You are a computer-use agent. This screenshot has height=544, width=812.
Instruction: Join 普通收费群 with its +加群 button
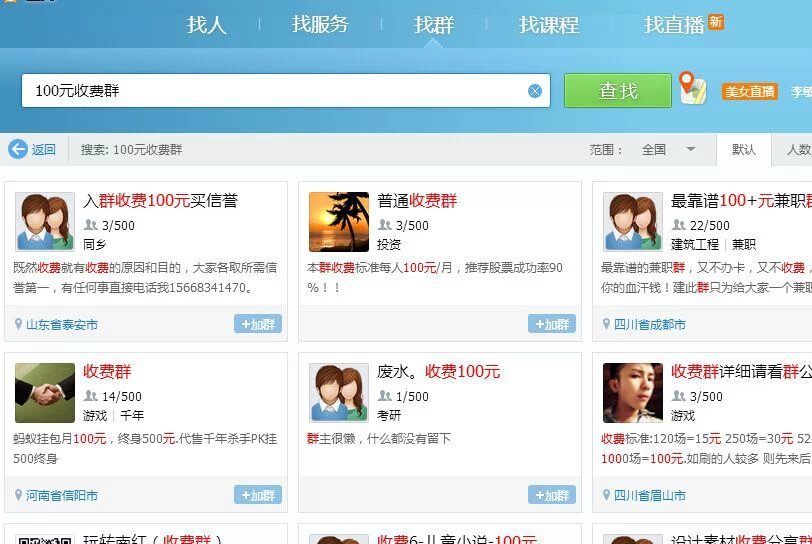coord(552,324)
